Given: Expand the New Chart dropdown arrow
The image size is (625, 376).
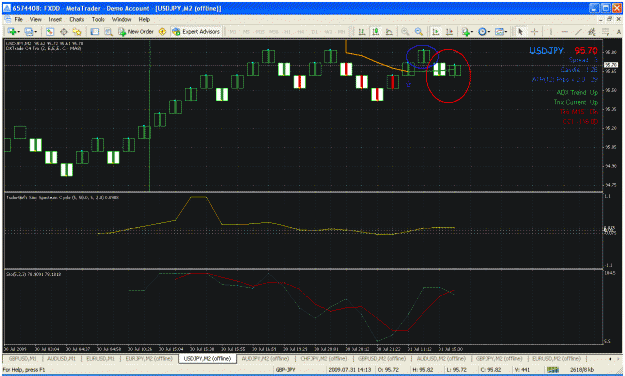Looking at the screenshot, I should (19, 32).
